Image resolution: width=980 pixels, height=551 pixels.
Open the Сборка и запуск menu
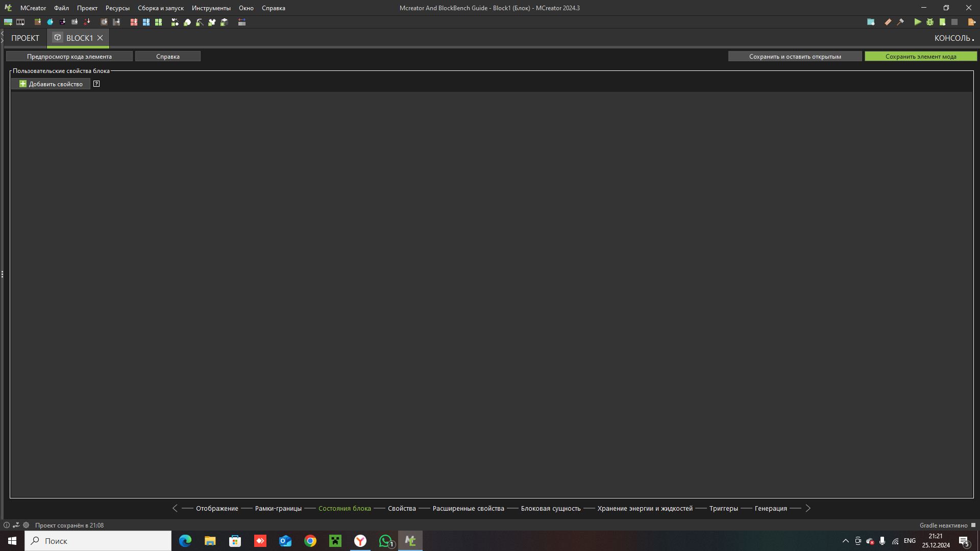click(x=160, y=8)
